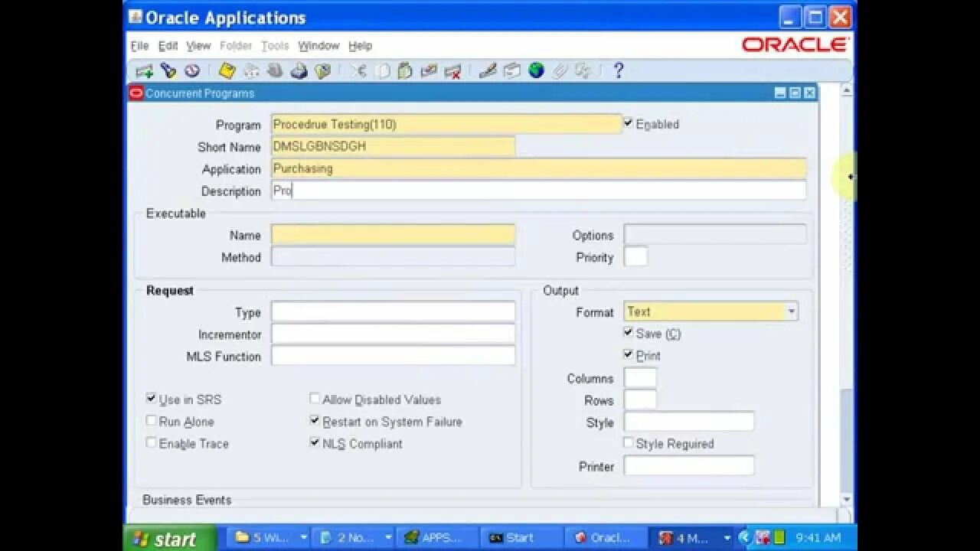
Task: Open the 4 M... taskbar group dropdown
Action: (727, 538)
